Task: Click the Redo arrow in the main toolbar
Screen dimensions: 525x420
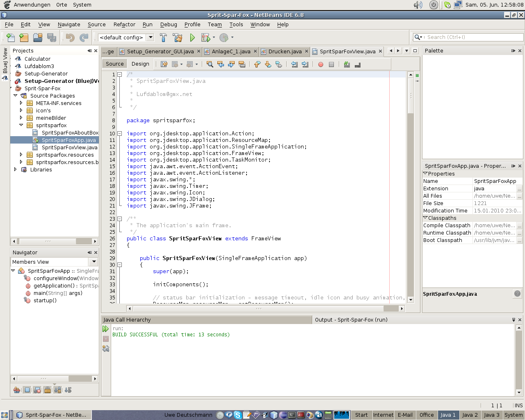Action: [x=84, y=37]
